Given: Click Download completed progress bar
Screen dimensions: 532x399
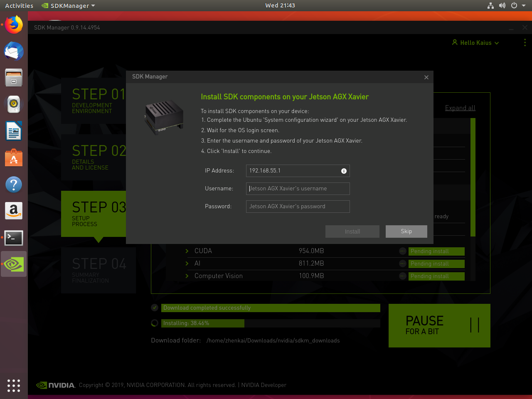Looking at the screenshot, I should click(271, 308).
